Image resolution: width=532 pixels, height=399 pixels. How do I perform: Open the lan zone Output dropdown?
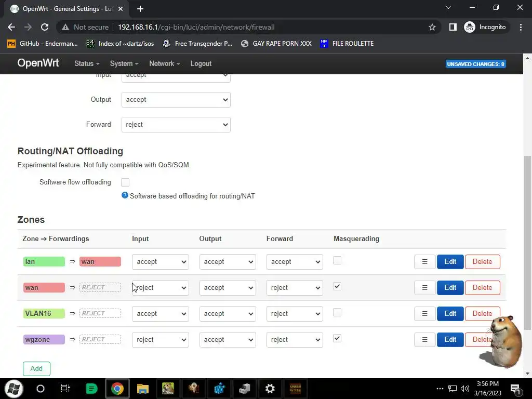click(x=228, y=262)
